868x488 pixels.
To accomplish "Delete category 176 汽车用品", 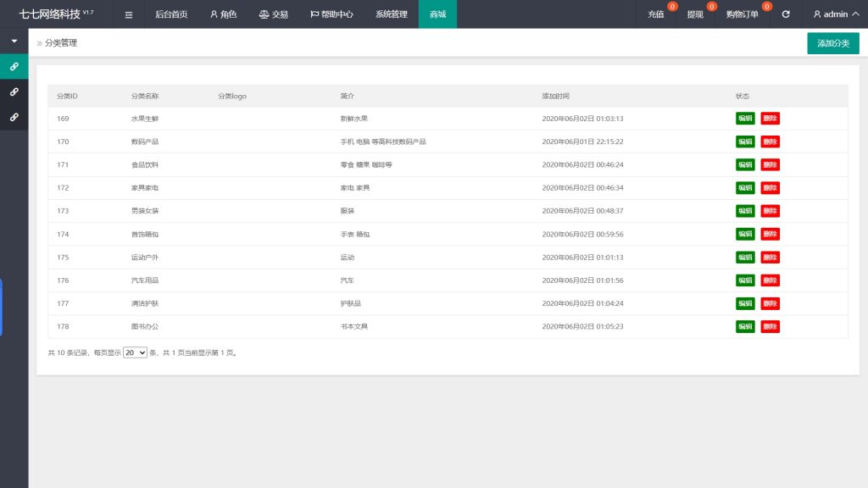I will click(x=770, y=280).
